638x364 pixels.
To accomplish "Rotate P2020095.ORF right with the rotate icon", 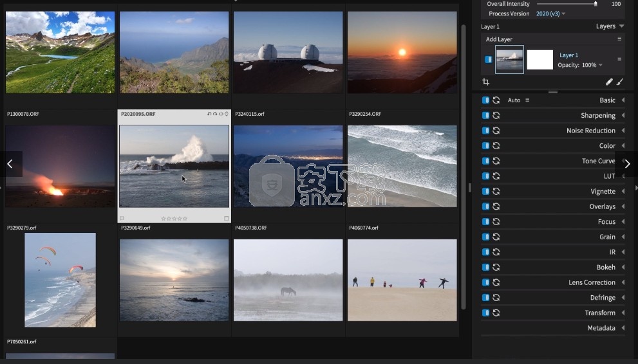I will pos(215,114).
